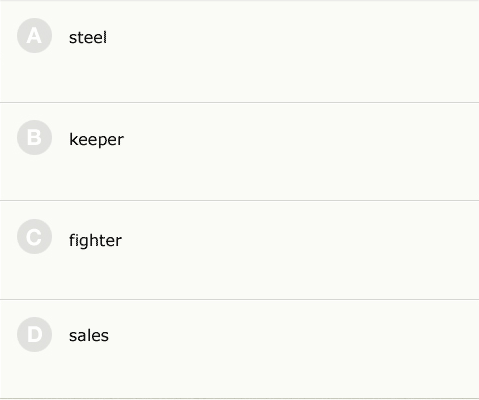The image size is (479, 400).
Task: Click the blank area beneath keeper
Action: click(x=239, y=178)
